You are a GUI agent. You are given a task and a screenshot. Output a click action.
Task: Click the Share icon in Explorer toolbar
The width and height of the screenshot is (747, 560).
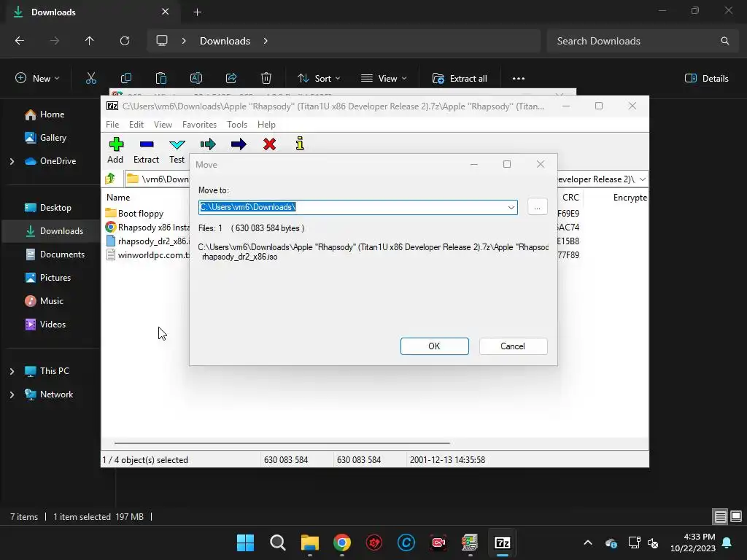231,79
